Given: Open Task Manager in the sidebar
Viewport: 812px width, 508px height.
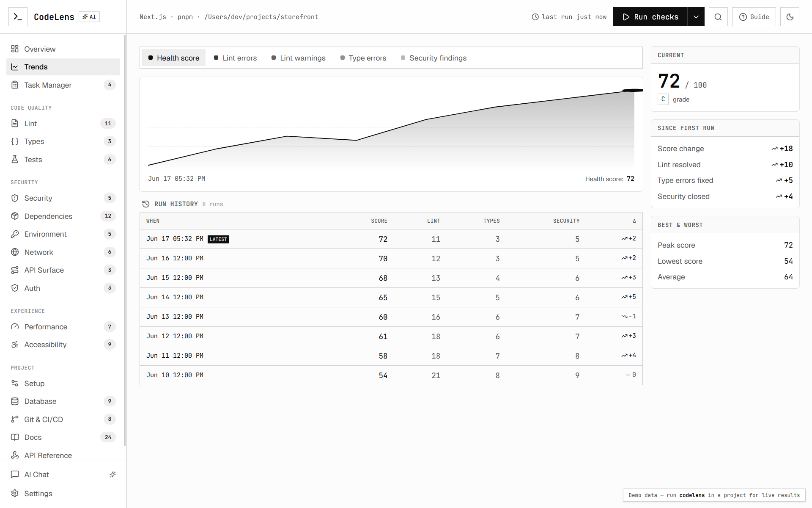Looking at the screenshot, I should coord(63,85).
